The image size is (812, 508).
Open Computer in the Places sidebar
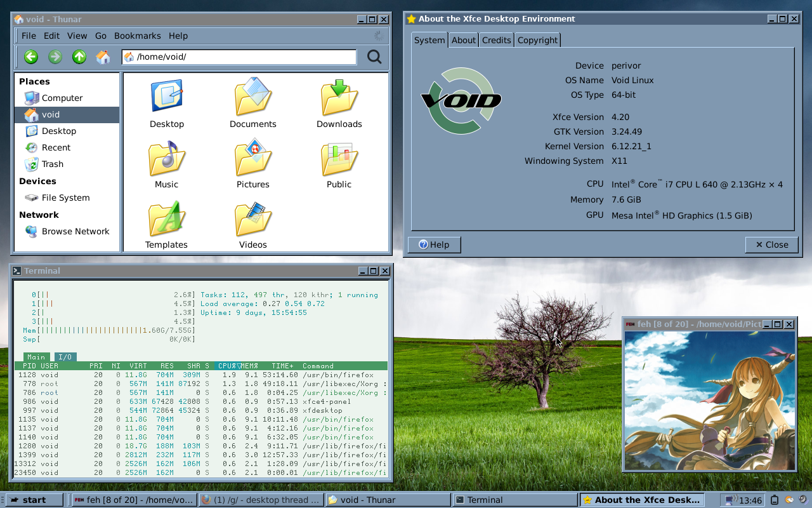coord(67,98)
